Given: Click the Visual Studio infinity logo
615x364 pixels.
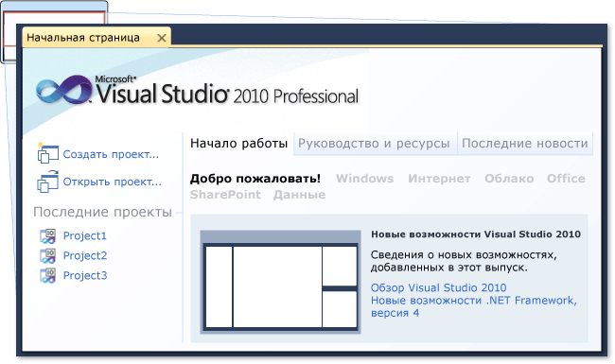Looking at the screenshot, I should 64,90.
